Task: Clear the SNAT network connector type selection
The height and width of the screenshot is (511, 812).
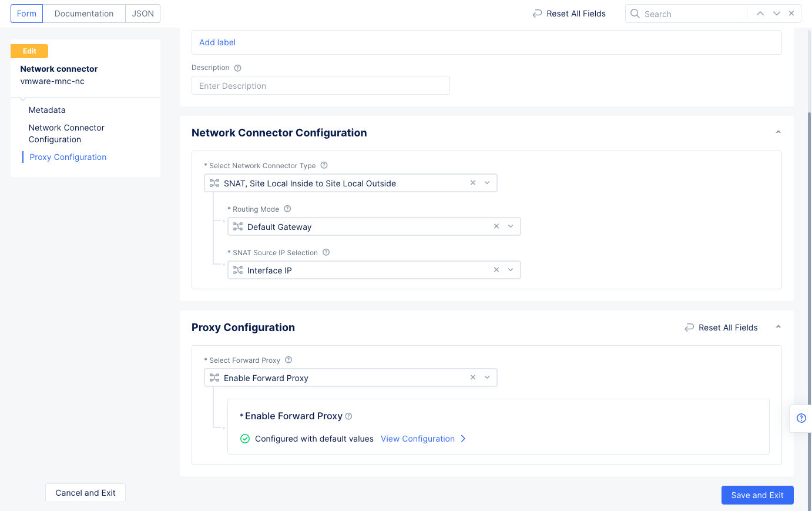Action: point(473,183)
